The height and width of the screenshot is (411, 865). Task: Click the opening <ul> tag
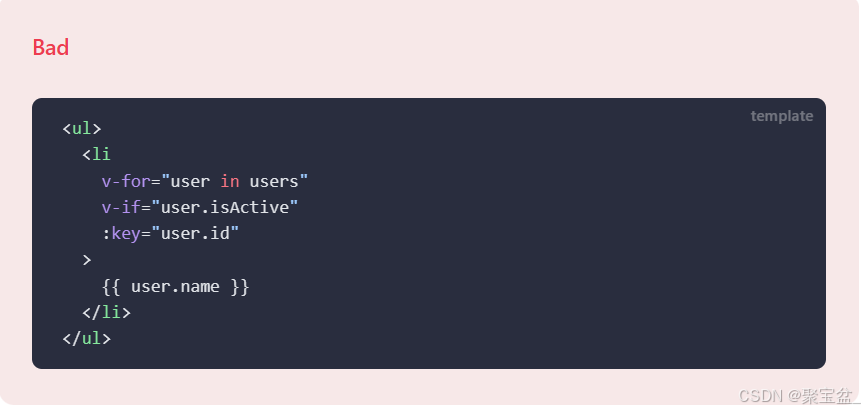click(x=81, y=129)
